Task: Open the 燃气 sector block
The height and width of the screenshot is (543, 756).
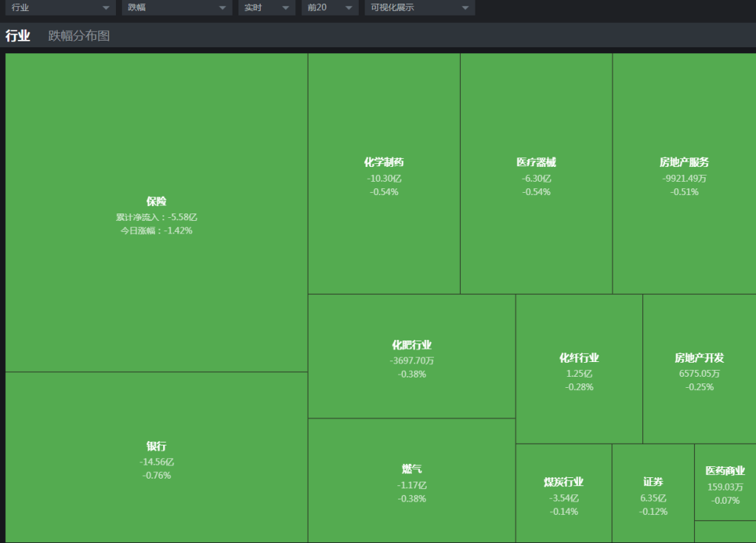Action: point(411,481)
